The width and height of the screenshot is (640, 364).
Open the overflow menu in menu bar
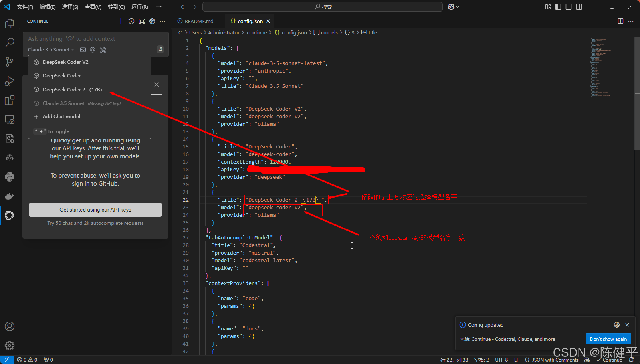[159, 7]
